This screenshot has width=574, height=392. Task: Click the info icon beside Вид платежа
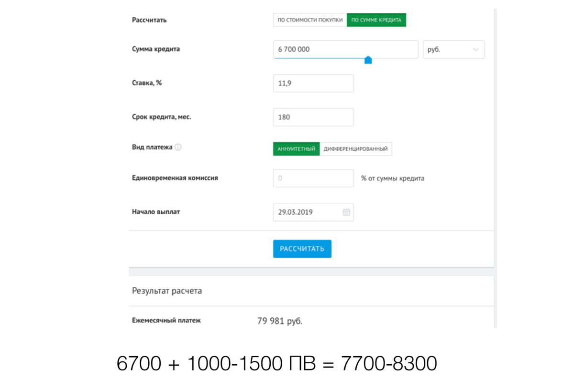pyautogui.click(x=178, y=148)
